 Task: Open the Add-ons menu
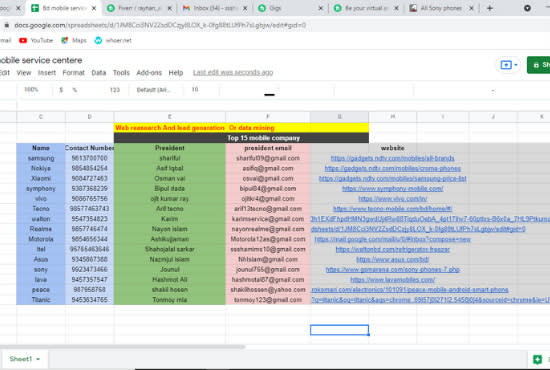tap(149, 73)
